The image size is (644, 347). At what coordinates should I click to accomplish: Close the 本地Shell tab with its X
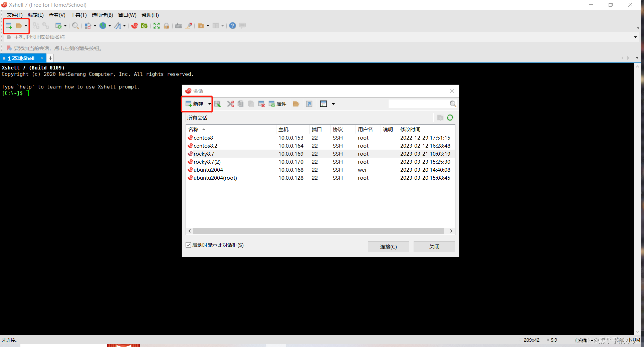42,58
